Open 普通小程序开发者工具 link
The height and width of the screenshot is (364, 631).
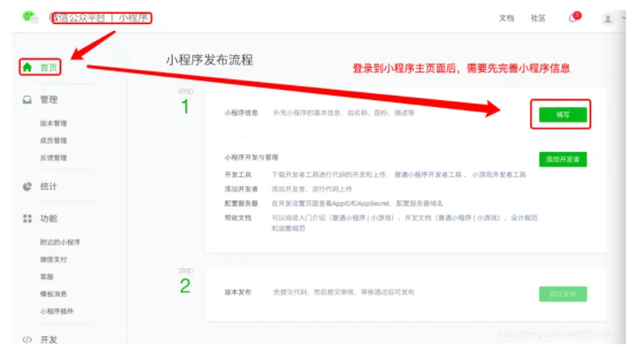(x=428, y=174)
